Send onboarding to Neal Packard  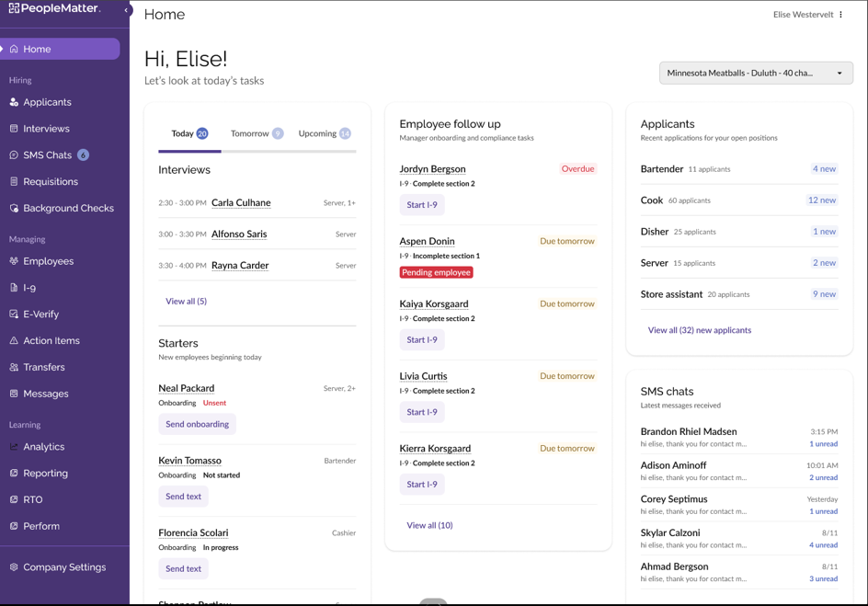197,424
